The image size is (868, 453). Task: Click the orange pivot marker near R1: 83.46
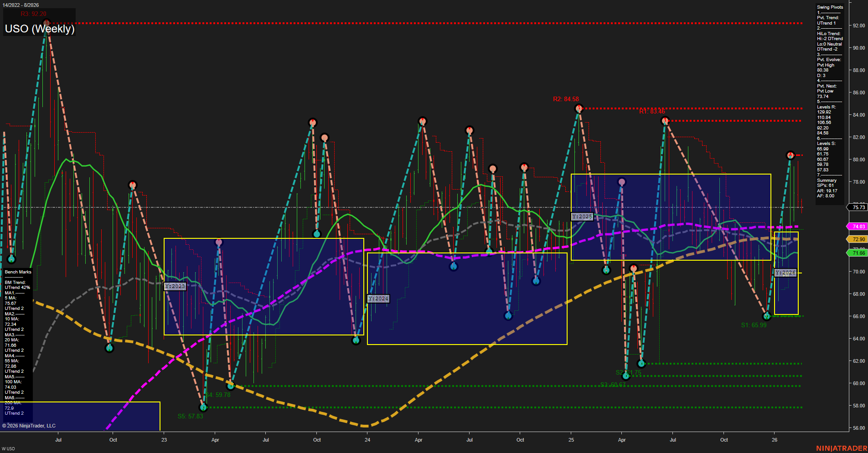coord(665,120)
